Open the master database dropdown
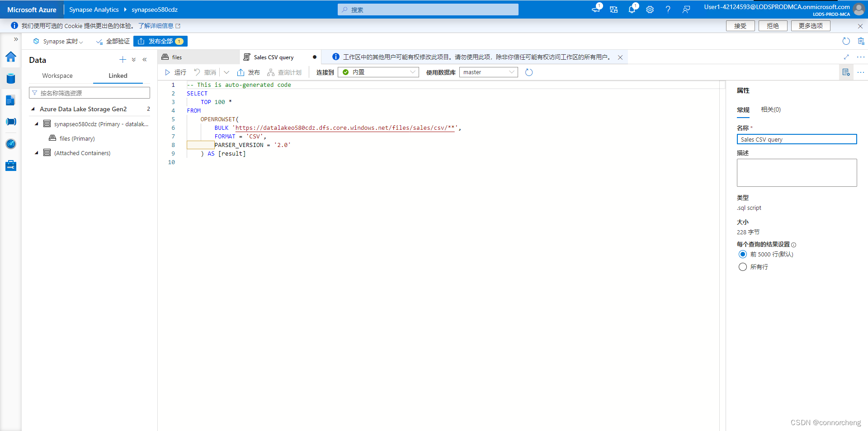The image size is (868, 431). pyautogui.click(x=488, y=72)
